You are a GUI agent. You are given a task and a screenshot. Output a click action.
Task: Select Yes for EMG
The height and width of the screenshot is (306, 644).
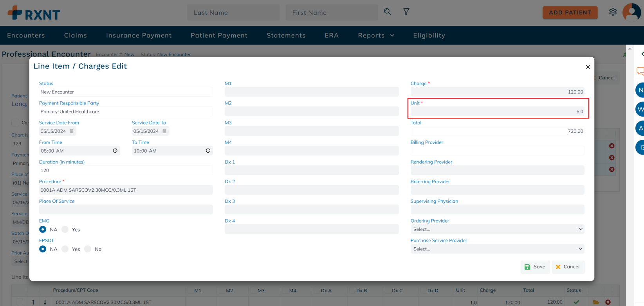click(65, 229)
